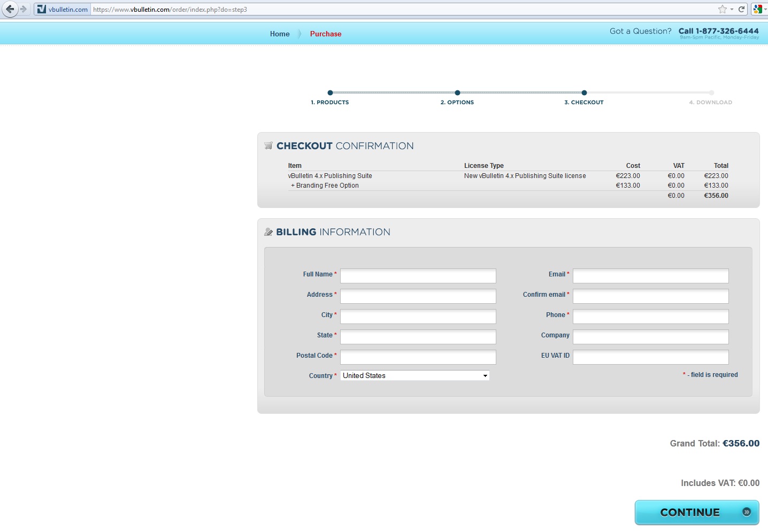Click the Branding Free Option row text
768x532 pixels.
325,186
